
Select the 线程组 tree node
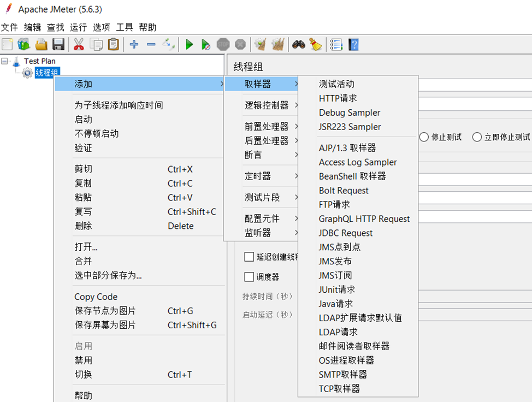point(47,73)
